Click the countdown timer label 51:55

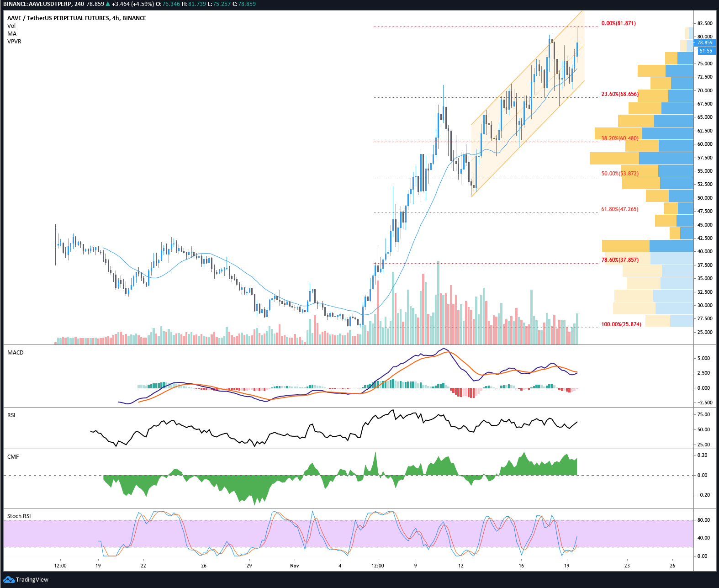pyautogui.click(x=705, y=51)
